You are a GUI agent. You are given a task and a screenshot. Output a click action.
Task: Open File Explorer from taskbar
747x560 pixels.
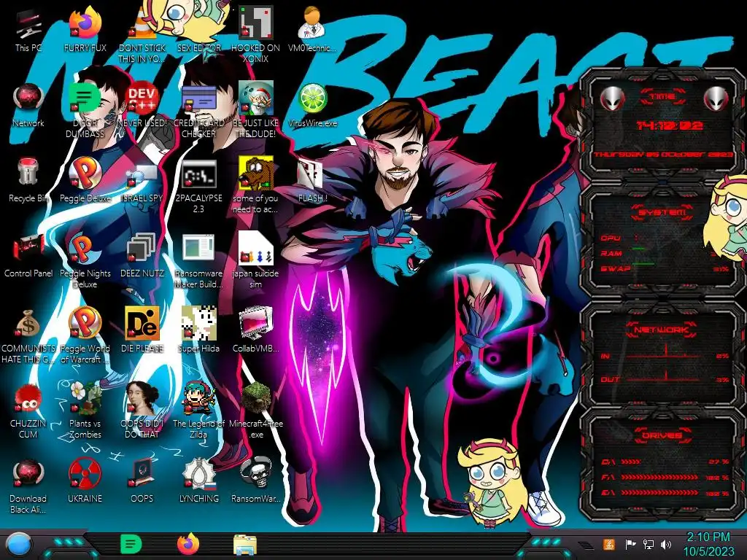click(x=245, y=545)
